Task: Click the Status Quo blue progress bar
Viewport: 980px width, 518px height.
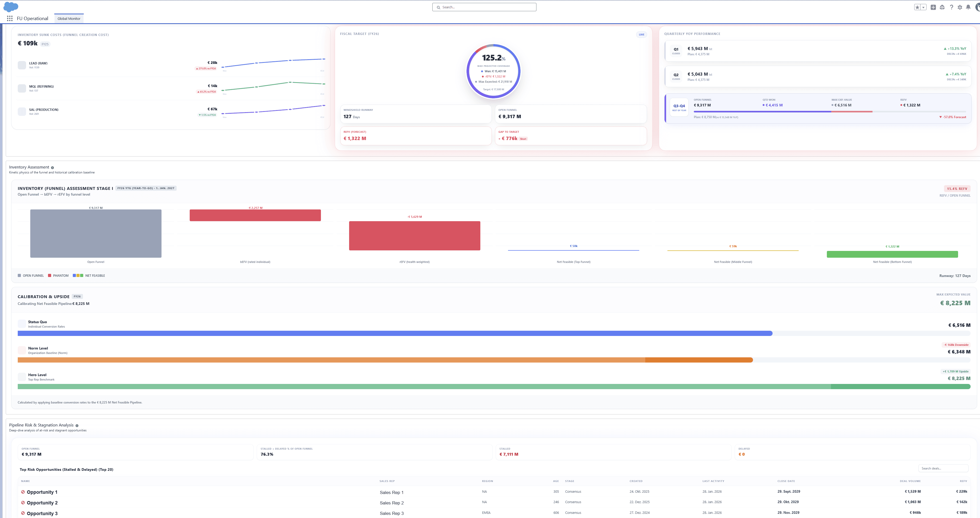Action: click(x=395, y=334)
